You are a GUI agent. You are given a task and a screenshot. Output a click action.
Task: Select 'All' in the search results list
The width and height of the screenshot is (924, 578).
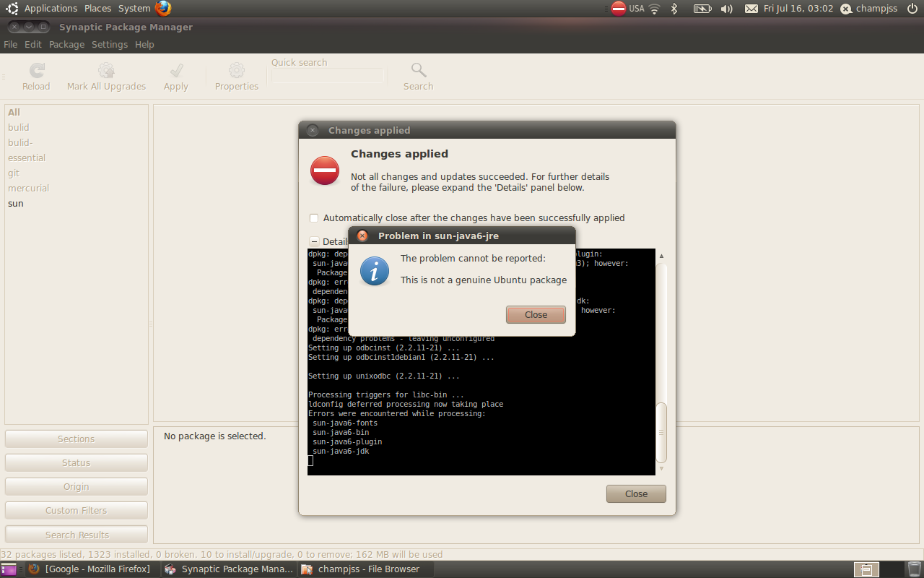77,113
